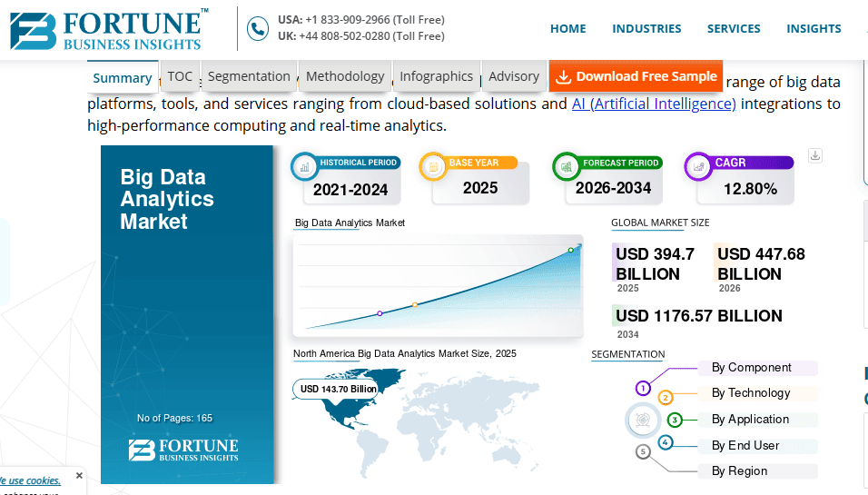The height and width of the screenshot is (495, 868).
Task: Go to the Infographics tab
Action: coord(436,76)
